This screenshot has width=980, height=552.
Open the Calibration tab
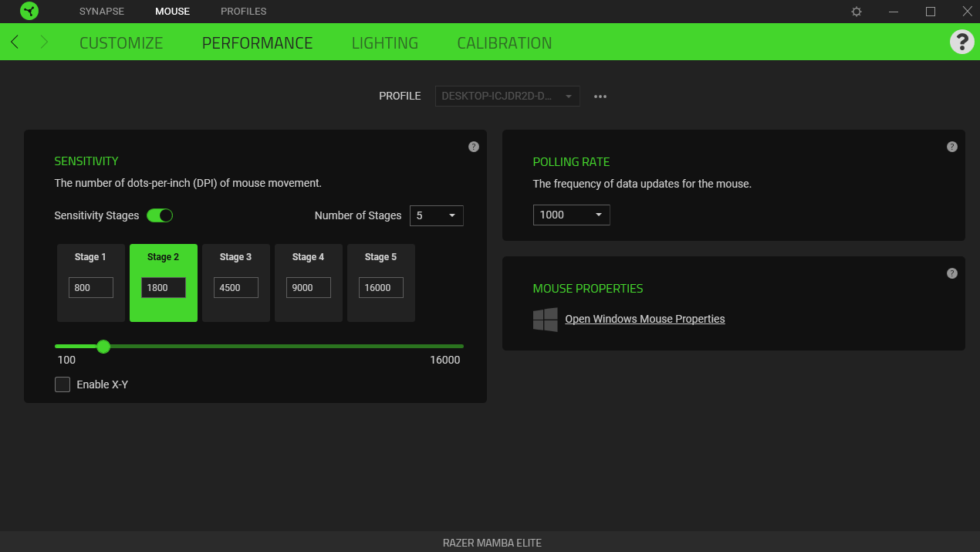[x=504, y=43]
